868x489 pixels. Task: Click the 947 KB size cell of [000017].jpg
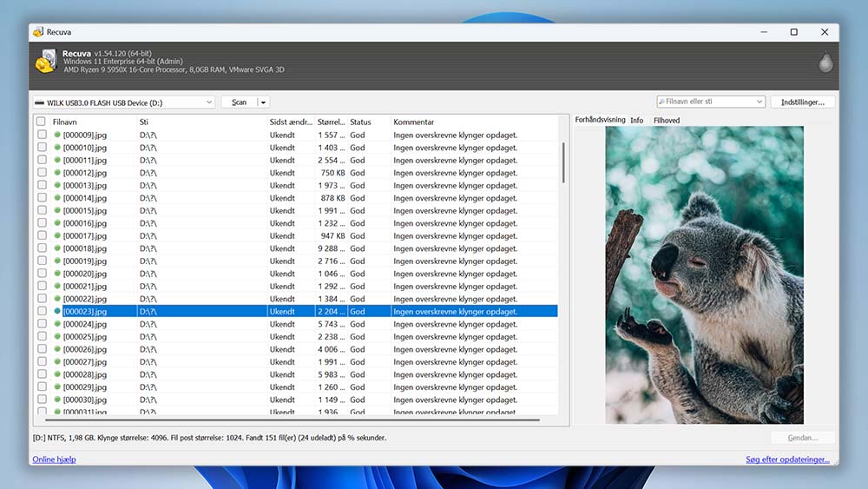(332, 236)
